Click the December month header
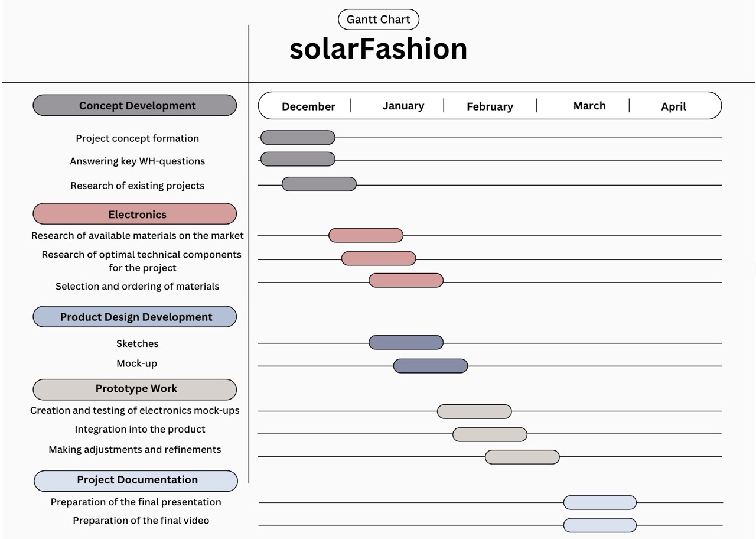This screenshot has width=756, height=539. point(308,106)
